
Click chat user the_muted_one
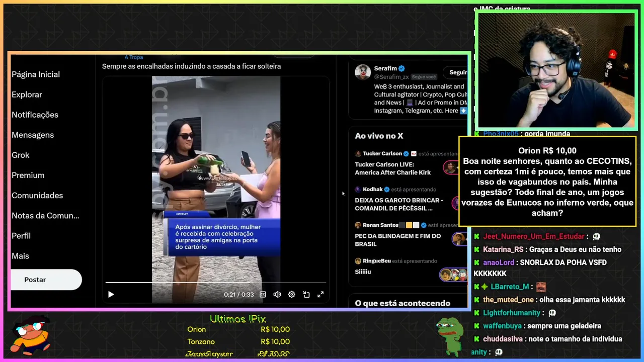click(x=508, y=300)
